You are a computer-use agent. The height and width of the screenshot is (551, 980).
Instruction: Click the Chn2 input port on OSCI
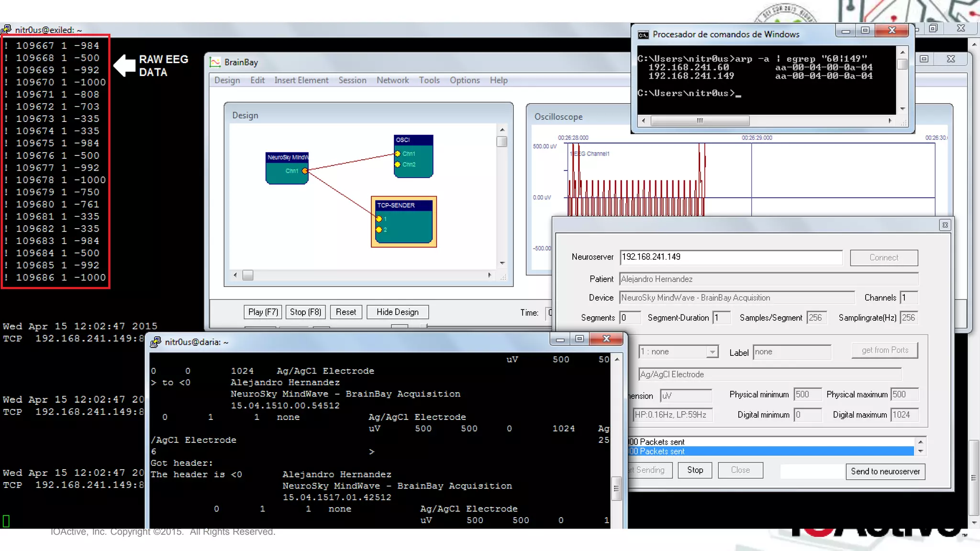click(398, 165)
